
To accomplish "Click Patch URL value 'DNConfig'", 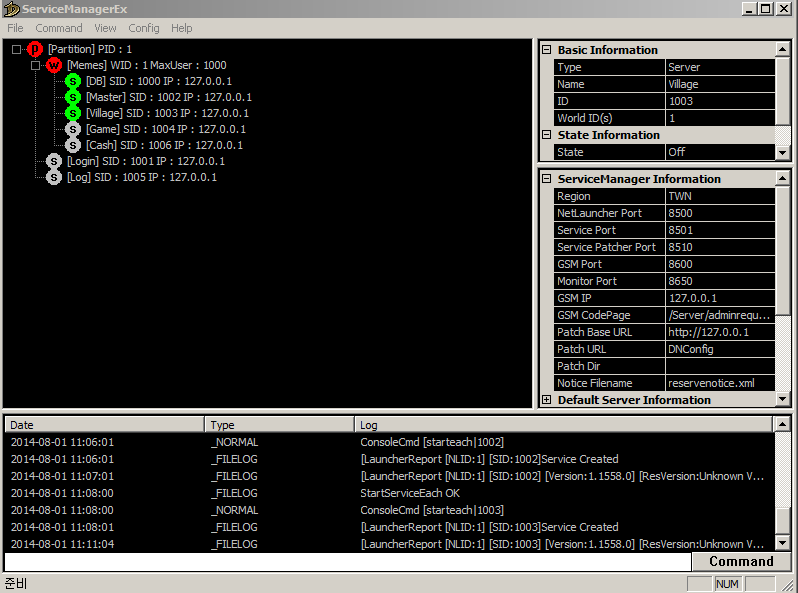I will tap(720, 349).
